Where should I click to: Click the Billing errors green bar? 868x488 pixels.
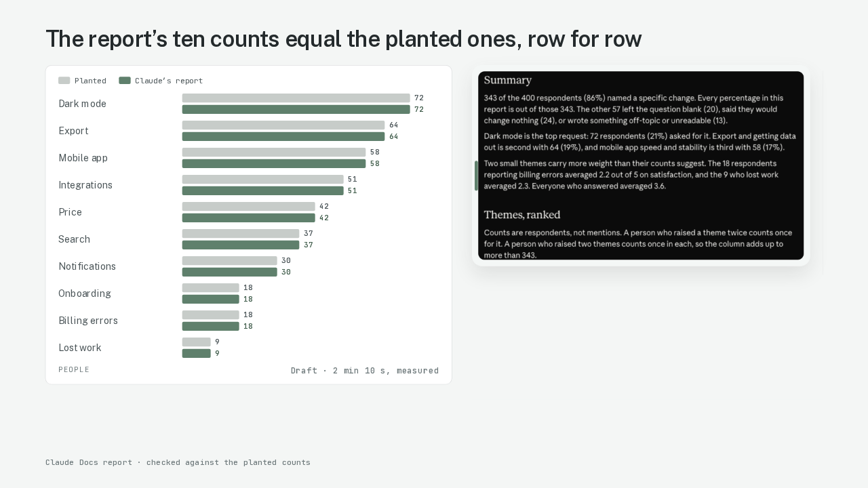[x=211, y=327]
